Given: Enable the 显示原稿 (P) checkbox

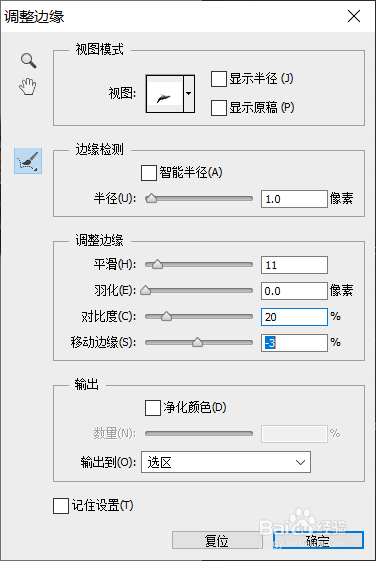Looking at the screenshot, I should click(x=219, y=108).
